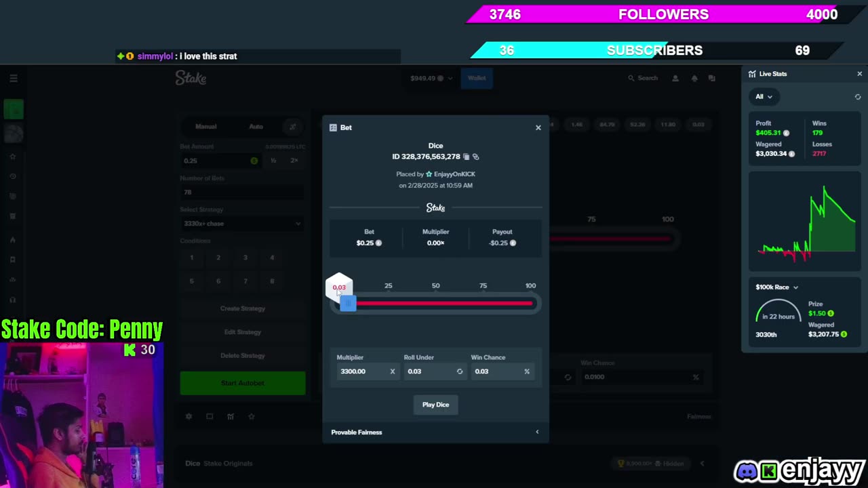Open the Select Strategy dropdown
Viewport: 868px width, 488px height.
click(x=242, y=224)
